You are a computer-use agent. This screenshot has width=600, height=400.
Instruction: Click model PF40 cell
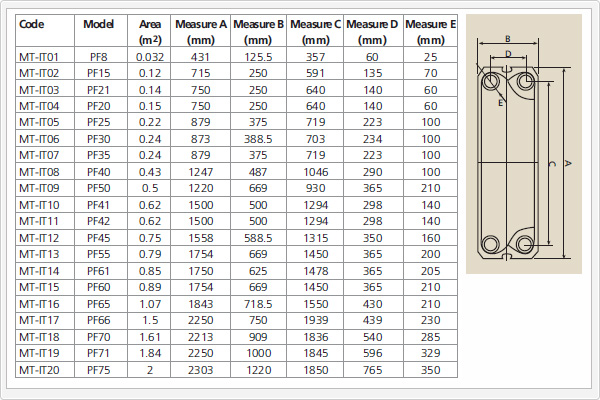click(x=99, y=172)
